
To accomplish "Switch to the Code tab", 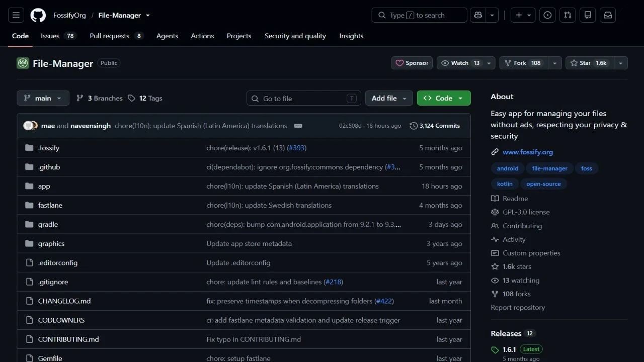I will tap(20, 36).
